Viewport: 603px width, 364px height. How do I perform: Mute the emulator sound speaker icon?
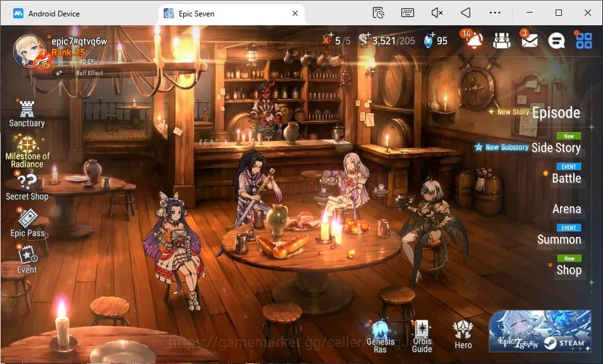[437, 13]
